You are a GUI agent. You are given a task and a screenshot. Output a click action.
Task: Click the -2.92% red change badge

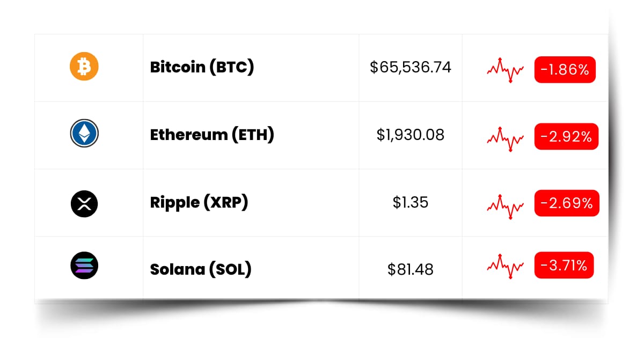coord(566,137)
